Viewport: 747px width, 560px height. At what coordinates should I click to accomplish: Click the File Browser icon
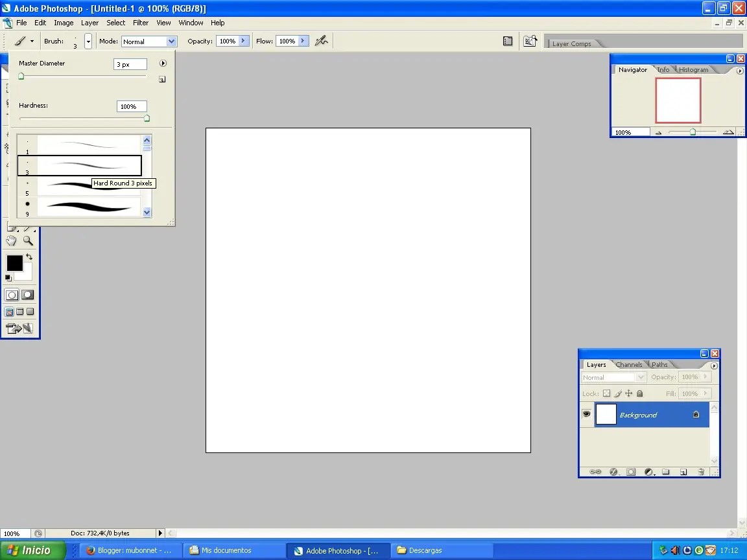[x=530, y=41]
